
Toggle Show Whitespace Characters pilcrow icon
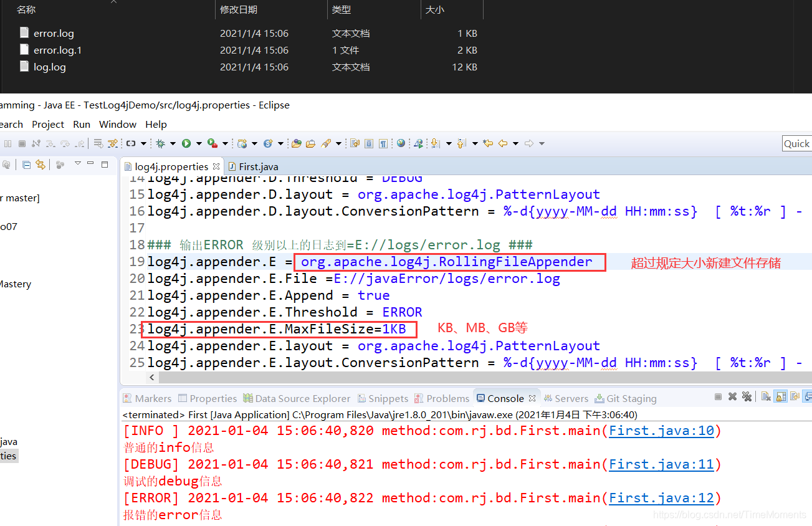point(383,143)
